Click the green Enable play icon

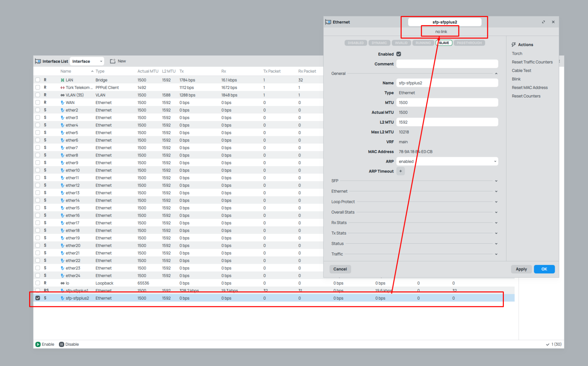tap(38, 344)
